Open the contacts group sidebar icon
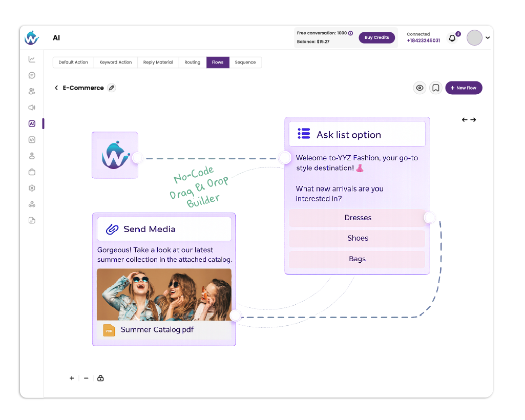The width and height of the screenshot is (525, 420). point(32,91)
